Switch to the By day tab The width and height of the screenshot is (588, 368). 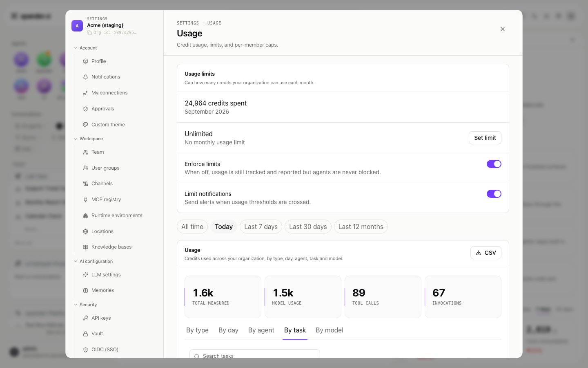[228, 330]
